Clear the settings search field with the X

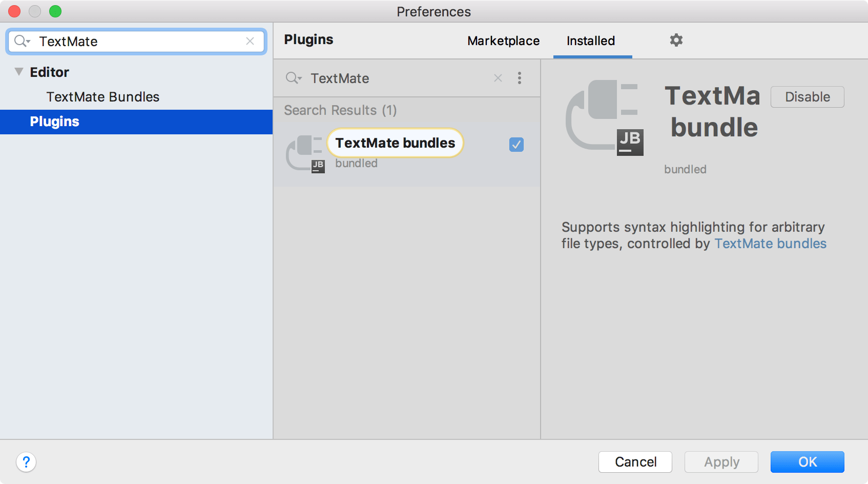(251, 41)
